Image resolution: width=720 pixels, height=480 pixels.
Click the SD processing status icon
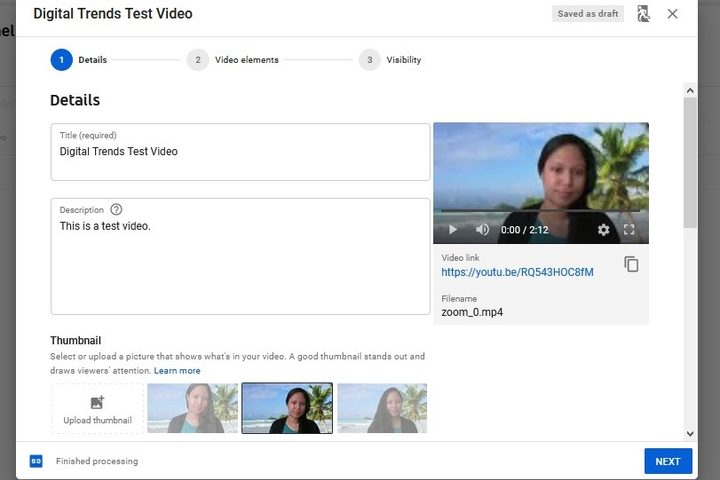(x=36, y=461)
